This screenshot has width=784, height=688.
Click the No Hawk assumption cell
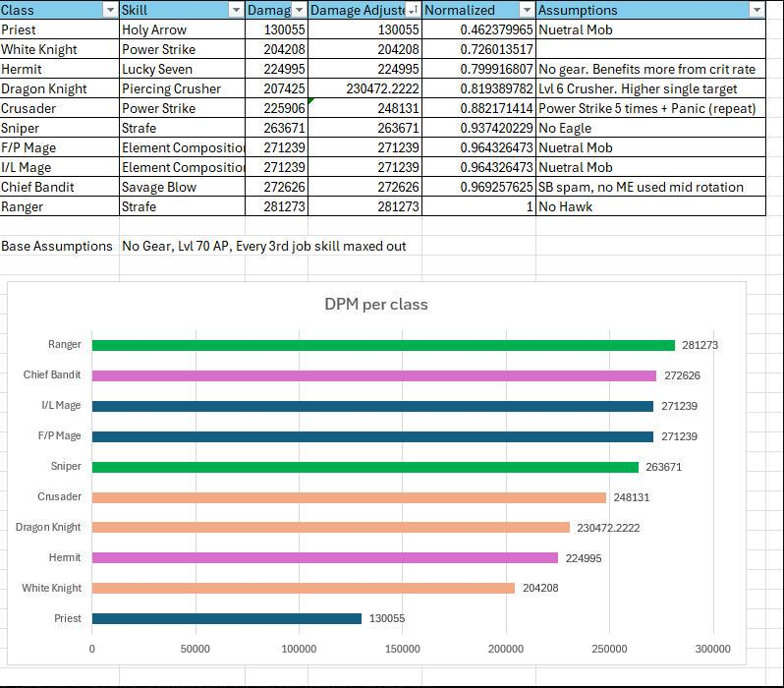tap(651, 206)
